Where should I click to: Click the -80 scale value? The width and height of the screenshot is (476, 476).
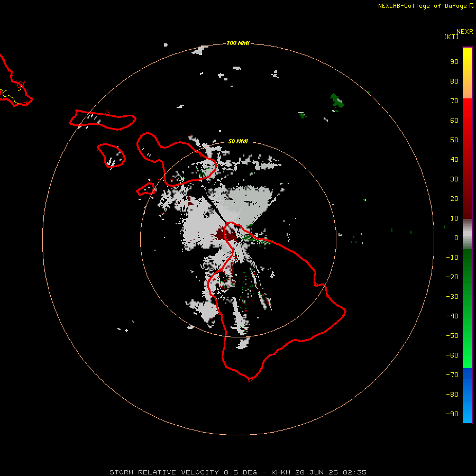pos(452,395)
